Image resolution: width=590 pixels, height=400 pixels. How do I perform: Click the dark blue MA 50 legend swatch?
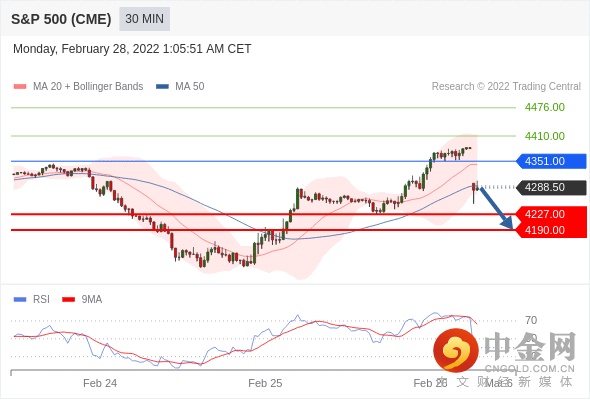(x=162, y=87)
